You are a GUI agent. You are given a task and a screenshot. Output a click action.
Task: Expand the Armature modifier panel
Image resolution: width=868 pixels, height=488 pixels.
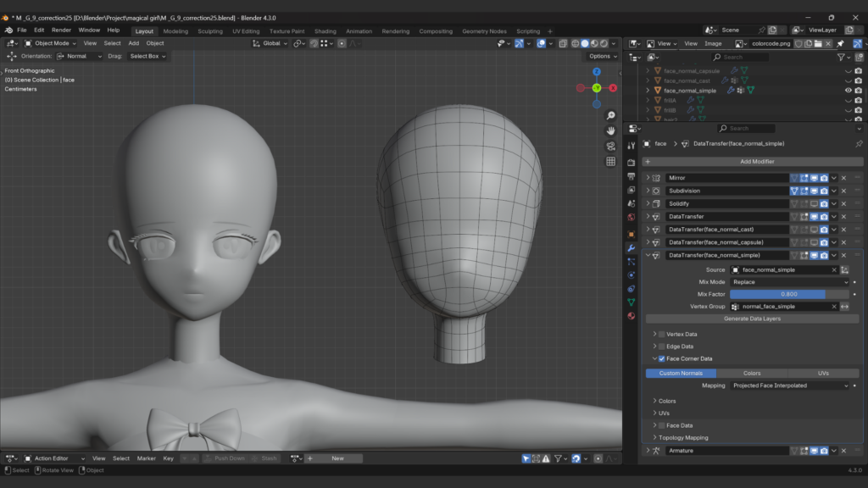click(x=648, y=451)
